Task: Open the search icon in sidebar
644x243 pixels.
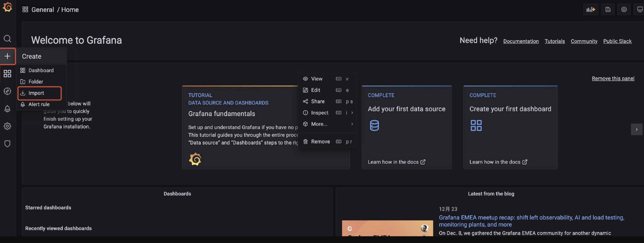Action: 7,38
